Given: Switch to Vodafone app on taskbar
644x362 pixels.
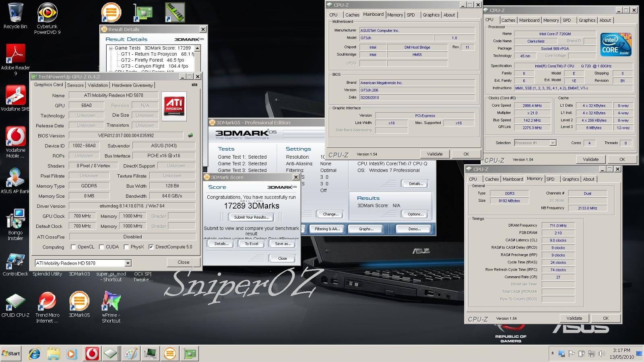Looking at the screenshot, I should pos(92,354).
